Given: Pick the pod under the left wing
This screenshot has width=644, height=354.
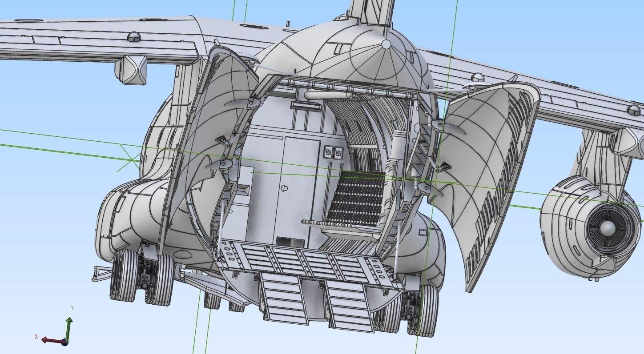Looking at the screenshot, I should click(x=131, y=70).
